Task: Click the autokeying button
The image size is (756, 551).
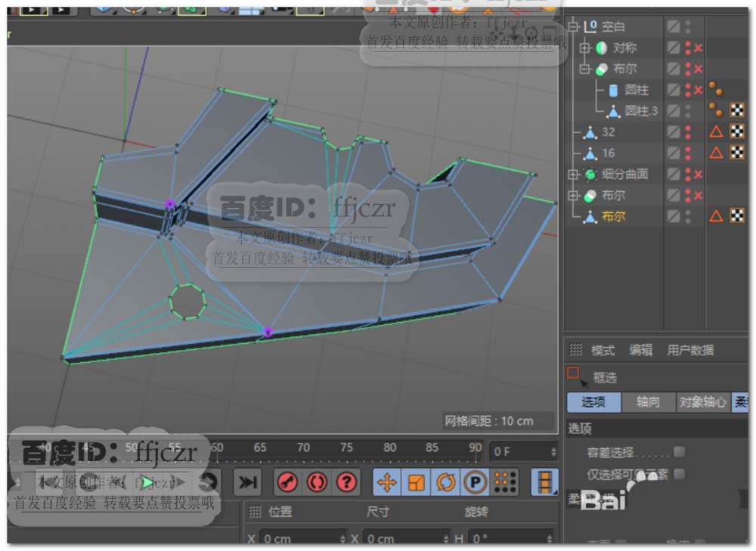Action: (317, 481)
